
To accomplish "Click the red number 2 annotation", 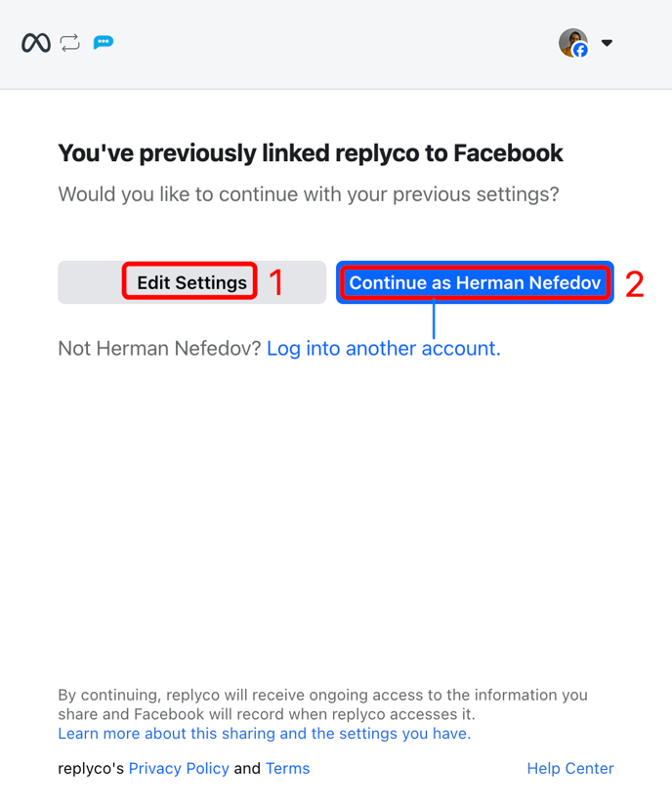I will pyautogui.click(x=635, y=283).
